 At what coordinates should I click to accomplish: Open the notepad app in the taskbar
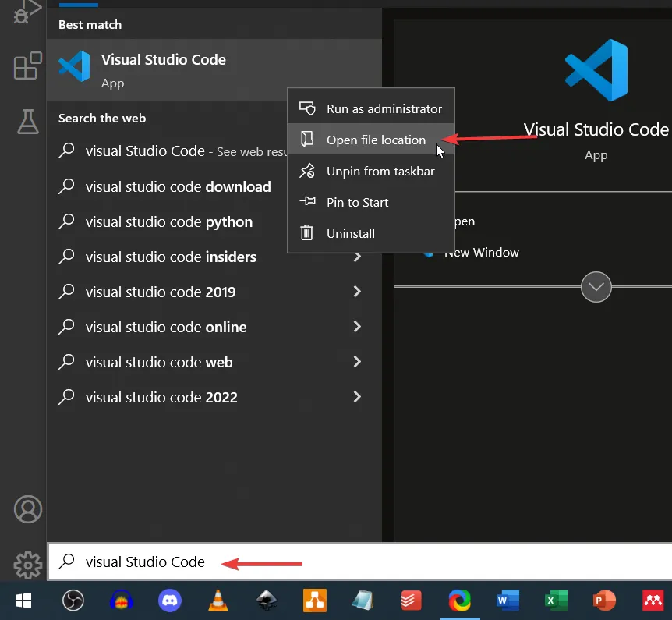coord(363,601)
